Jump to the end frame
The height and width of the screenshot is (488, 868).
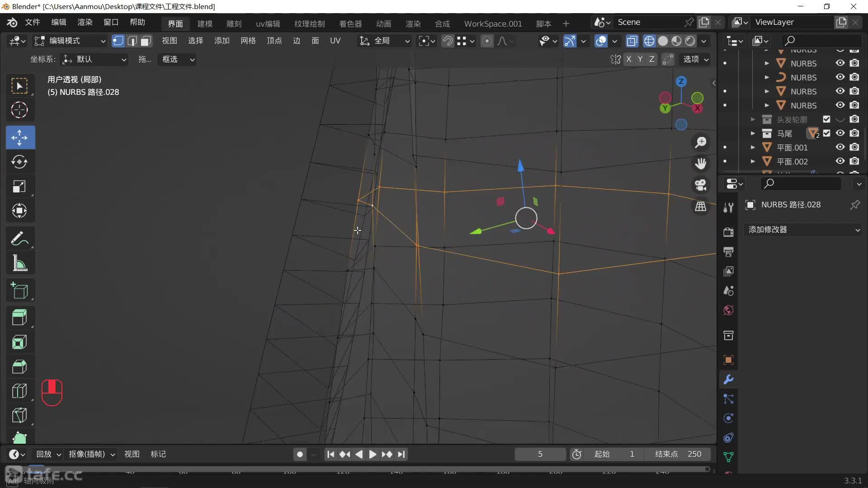pyautogui.click(x=401, y=454)
